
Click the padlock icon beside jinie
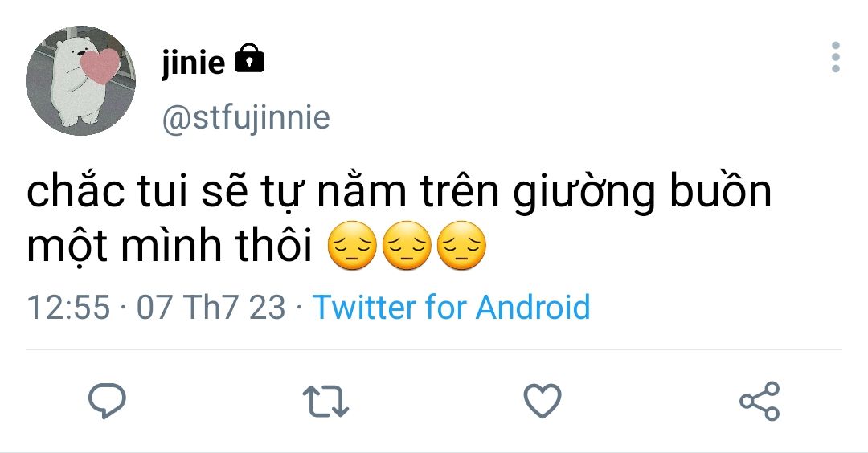tap(249, 59)
